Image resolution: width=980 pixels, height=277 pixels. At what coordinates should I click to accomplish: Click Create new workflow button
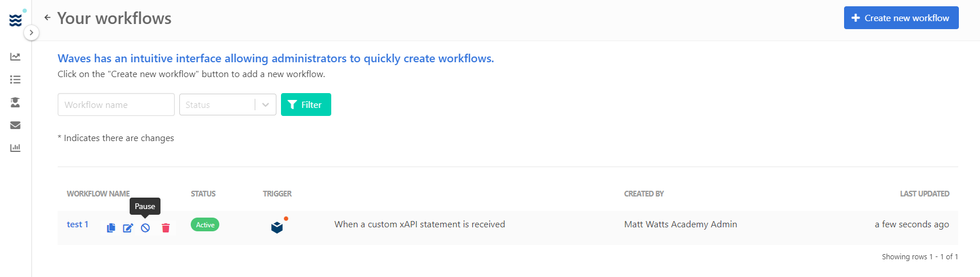tap(901, 18)
